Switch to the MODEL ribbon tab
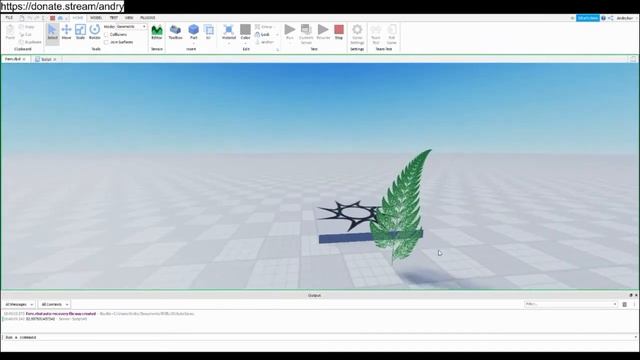This screenshot has width=640, height=360. tap(96, 18)
